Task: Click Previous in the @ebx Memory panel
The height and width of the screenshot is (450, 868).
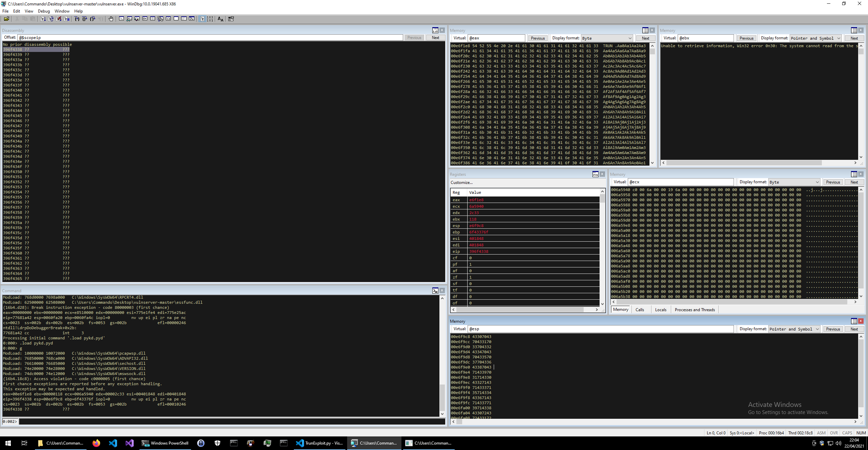Action: pos(746,38)
